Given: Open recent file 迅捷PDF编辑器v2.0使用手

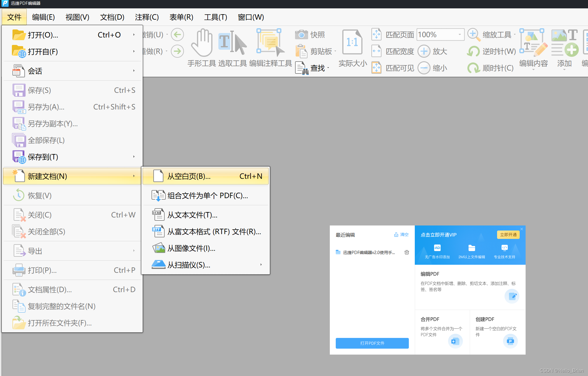Looking at the screenshot, I should (x=369, y=252).
